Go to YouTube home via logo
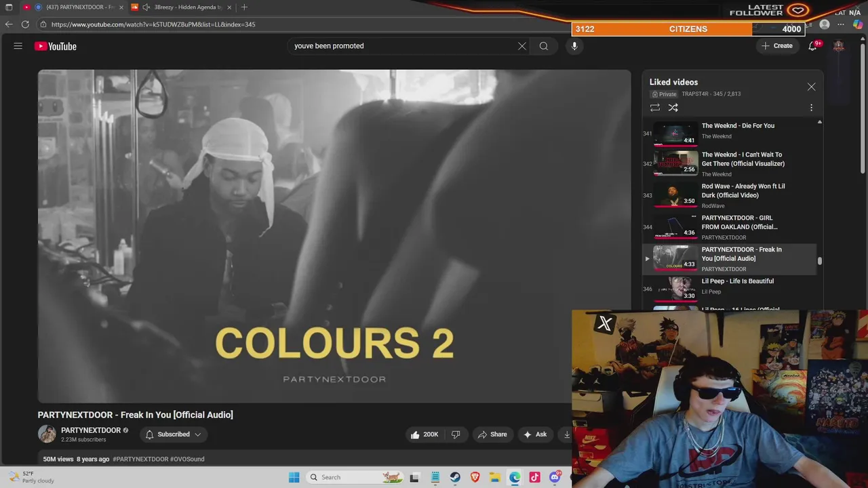The image size is (868, 488). [56, 46]
